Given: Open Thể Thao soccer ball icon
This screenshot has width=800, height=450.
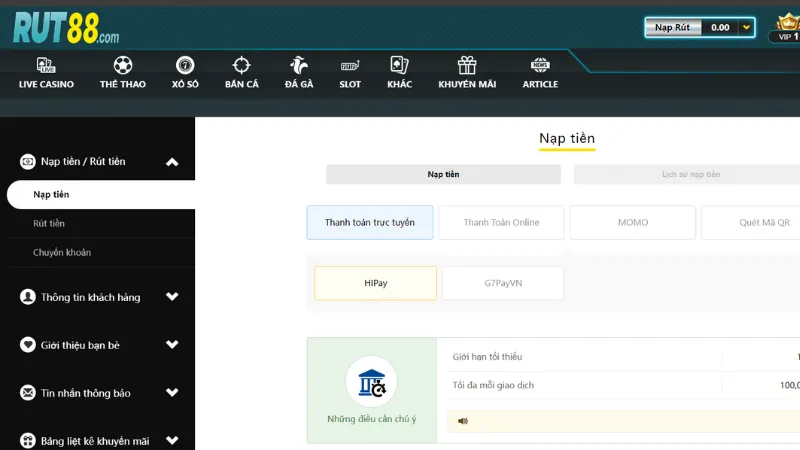Looking at the screenshot, I should click(123, 65).
